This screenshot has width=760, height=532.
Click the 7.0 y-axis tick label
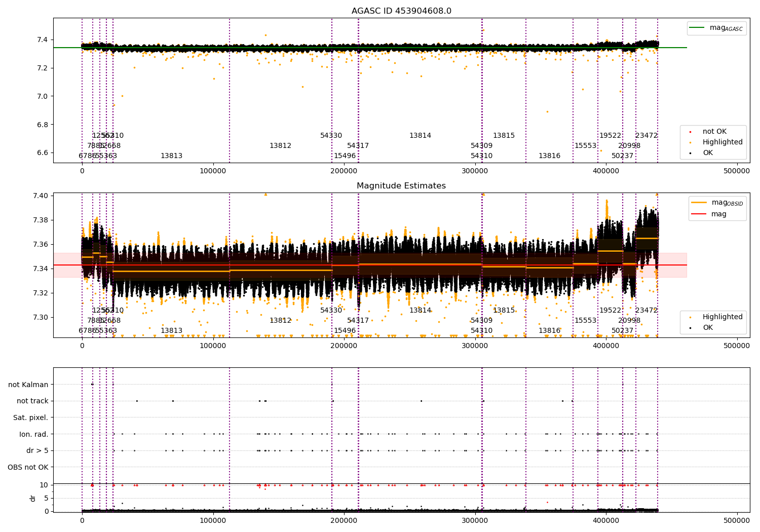(43, 96)
